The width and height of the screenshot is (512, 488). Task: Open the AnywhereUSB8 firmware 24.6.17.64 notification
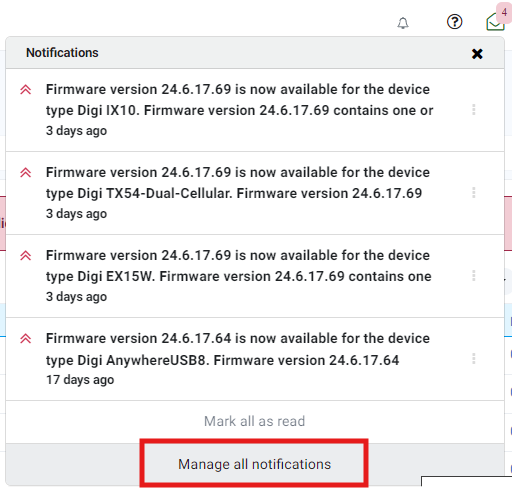[238, 349]
